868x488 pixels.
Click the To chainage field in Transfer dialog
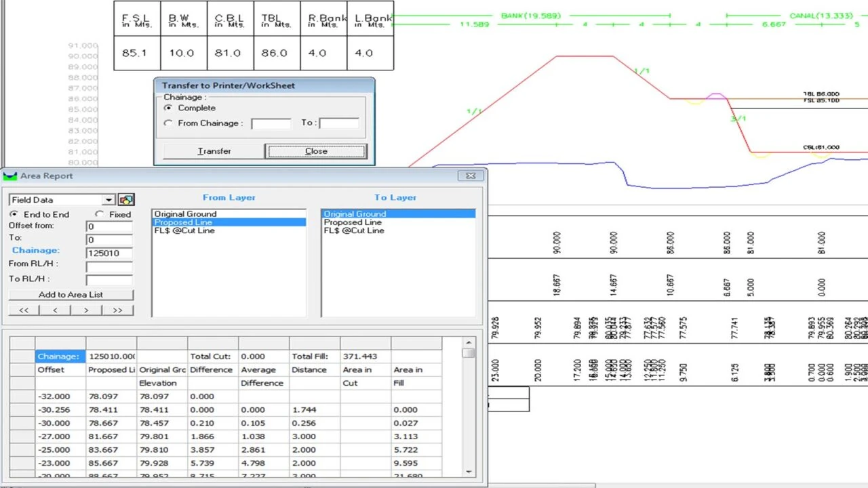[338, 123]
